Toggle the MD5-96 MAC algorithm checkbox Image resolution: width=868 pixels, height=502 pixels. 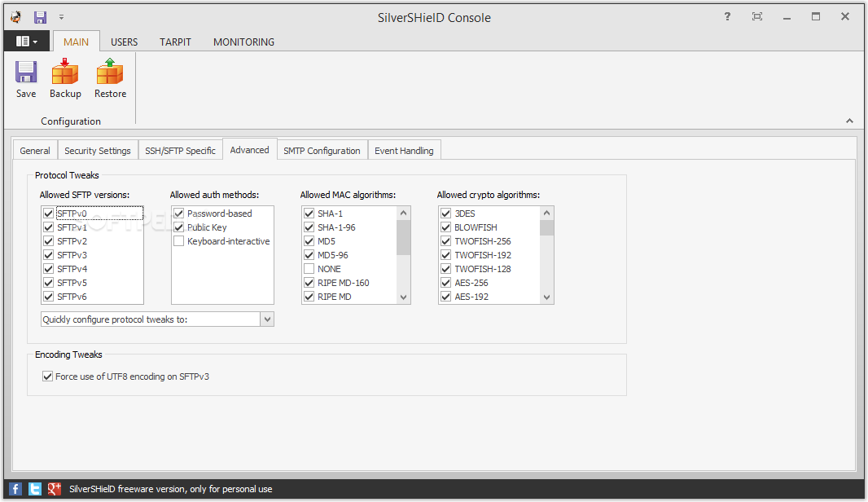point(309,255)
